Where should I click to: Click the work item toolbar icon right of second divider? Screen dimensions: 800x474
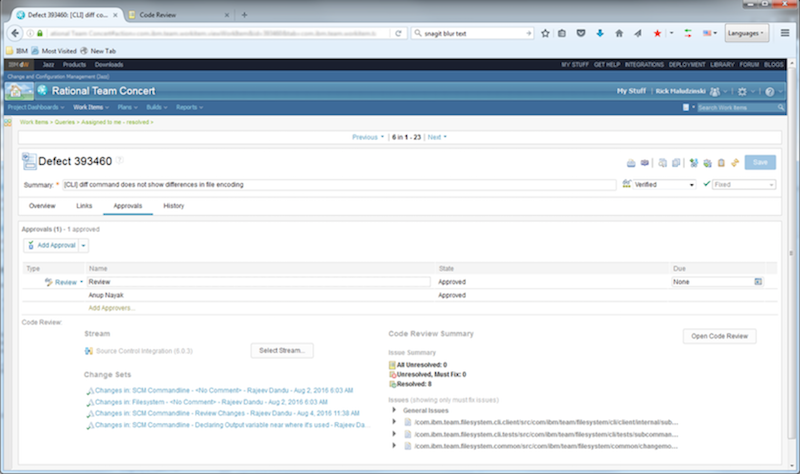[693, 163]
